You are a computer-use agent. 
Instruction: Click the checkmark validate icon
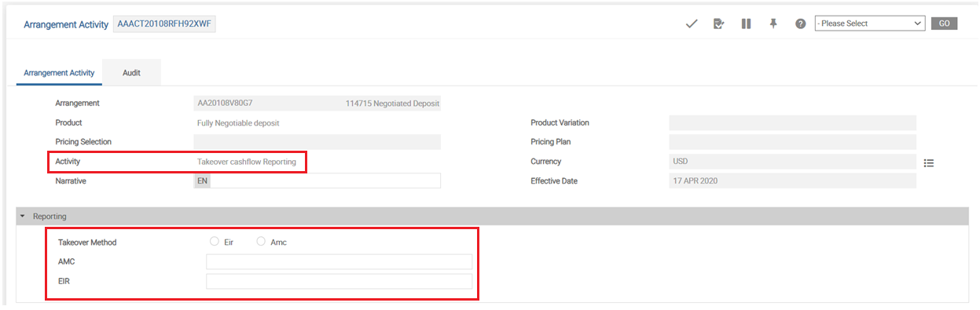tap(692, 24)
